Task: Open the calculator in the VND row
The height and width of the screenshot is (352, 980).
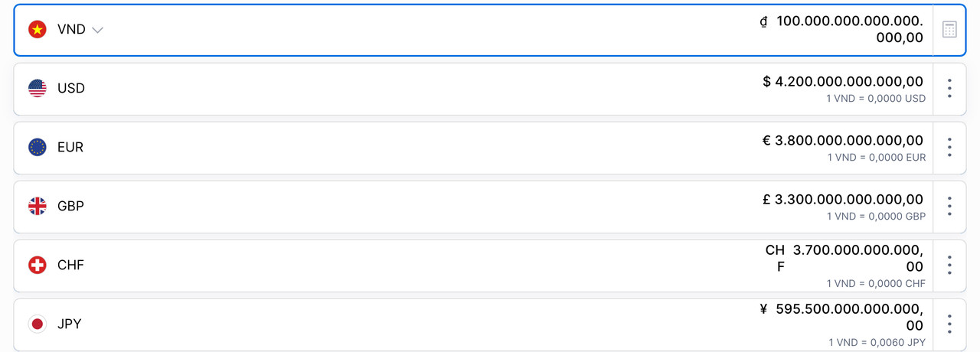Action: point(949,30)
